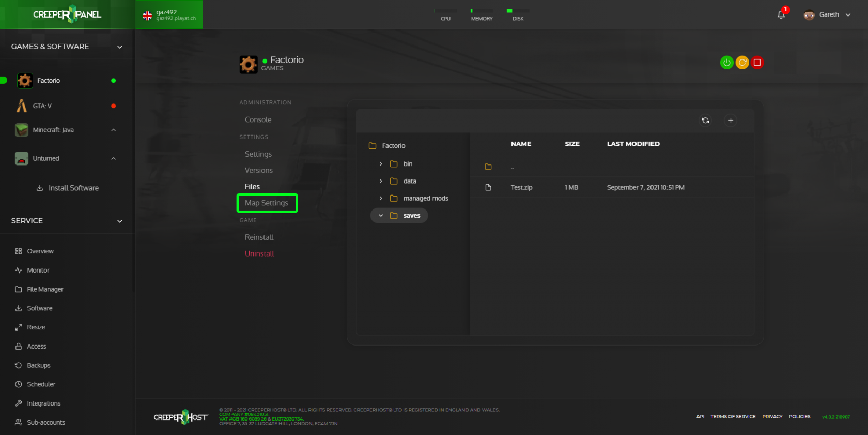Viewport: 868px width, 435px height.
Task: Open the notifications bell
Action: point(781,14)
